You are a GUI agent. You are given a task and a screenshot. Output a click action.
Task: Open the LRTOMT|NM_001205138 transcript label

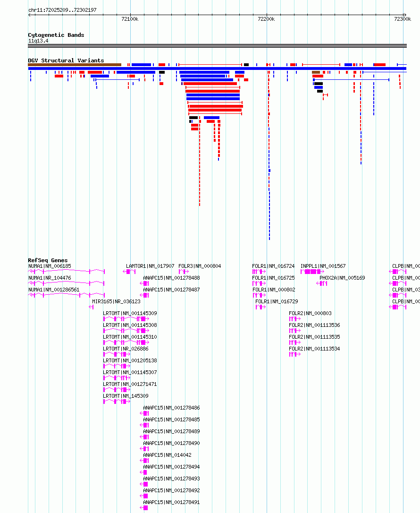130,360
